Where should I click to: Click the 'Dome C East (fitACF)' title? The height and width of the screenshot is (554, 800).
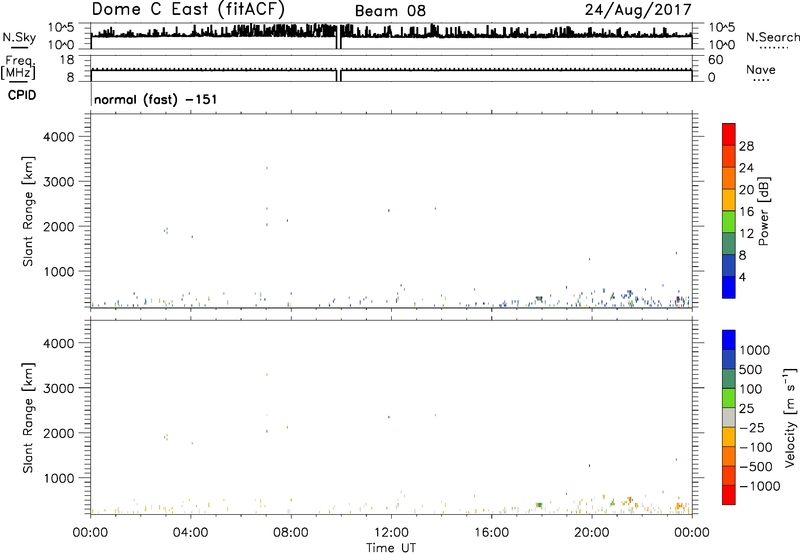[x=188, y=9]
